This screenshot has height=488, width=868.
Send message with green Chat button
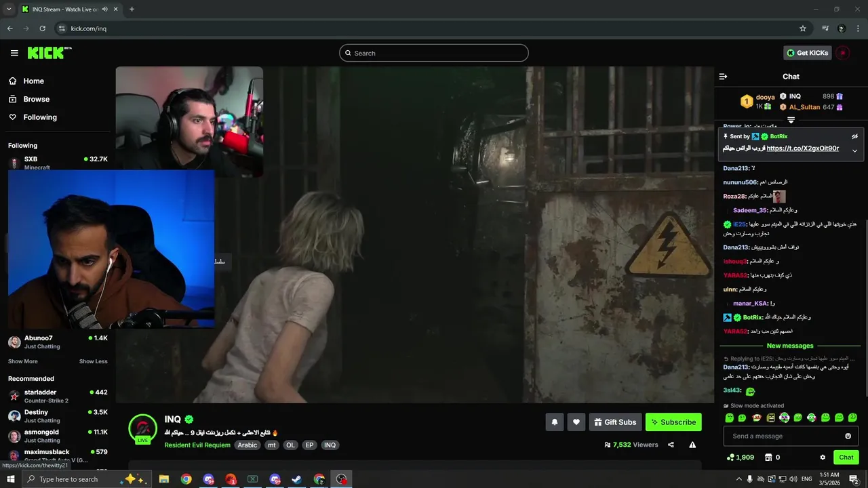846,457
